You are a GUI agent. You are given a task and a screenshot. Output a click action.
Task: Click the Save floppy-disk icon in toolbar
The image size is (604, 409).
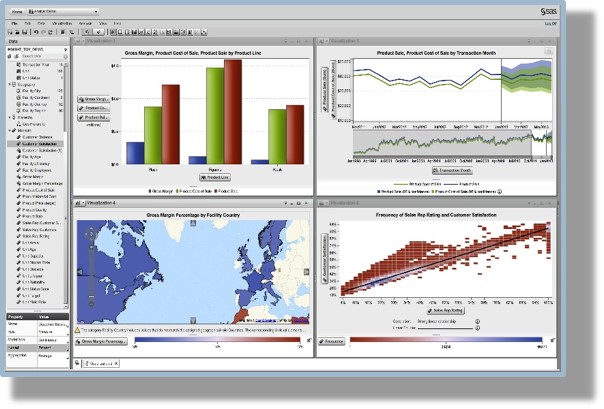coord(24,32)
